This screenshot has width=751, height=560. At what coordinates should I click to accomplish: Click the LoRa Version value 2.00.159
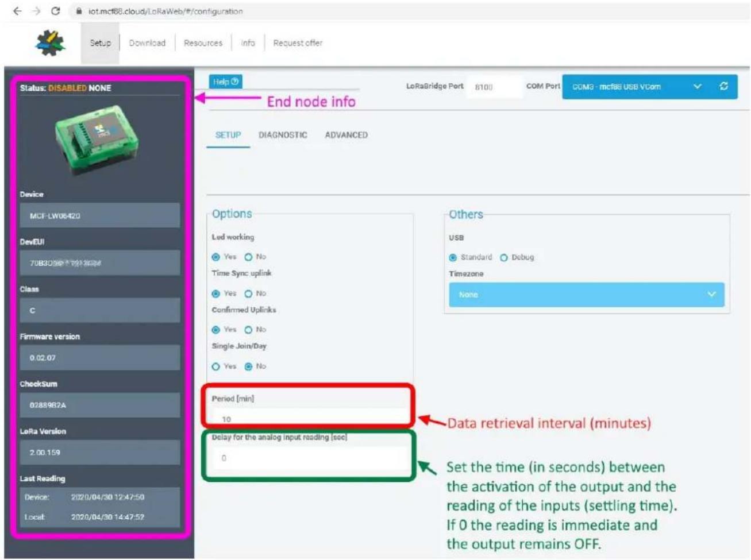pos(99,452)
